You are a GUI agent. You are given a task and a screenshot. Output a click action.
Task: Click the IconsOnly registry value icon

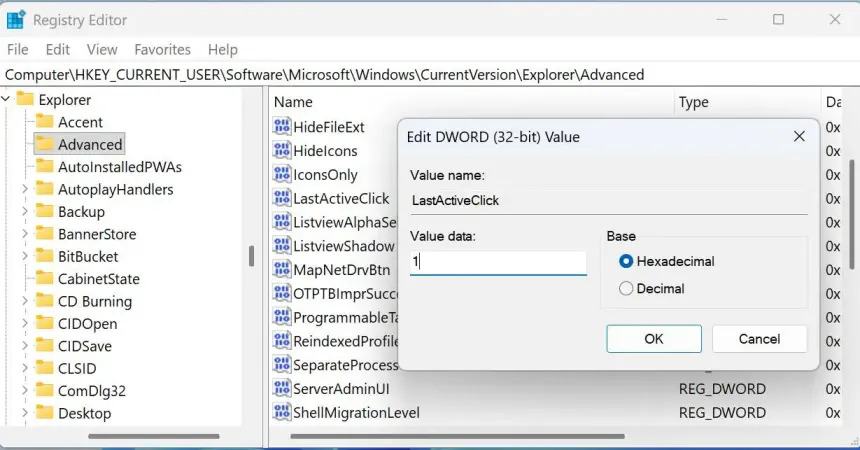281,174
